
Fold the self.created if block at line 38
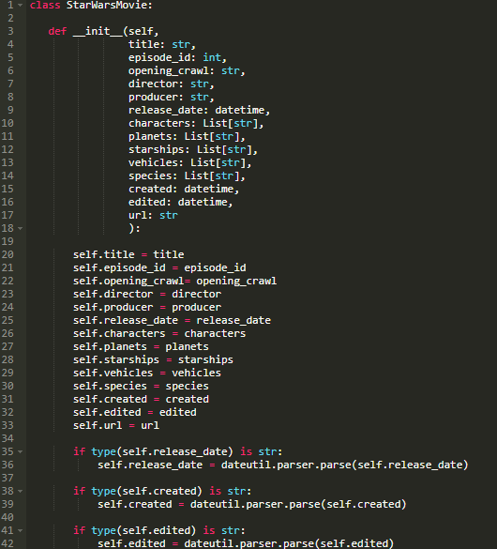20,491
